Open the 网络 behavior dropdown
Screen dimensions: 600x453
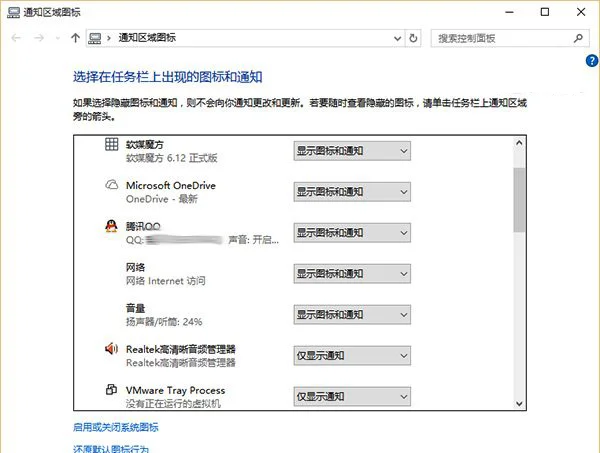pyautogui.click(x=352, y=274)
